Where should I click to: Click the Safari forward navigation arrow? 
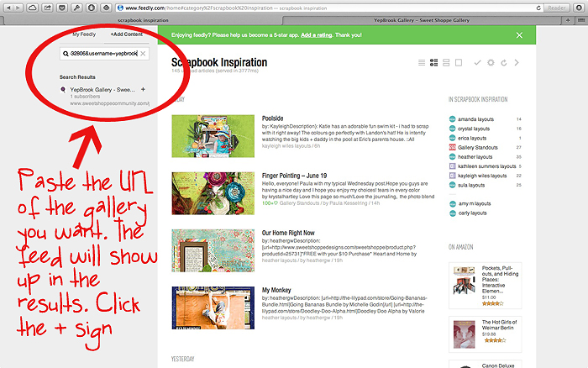tap(18, 8)
